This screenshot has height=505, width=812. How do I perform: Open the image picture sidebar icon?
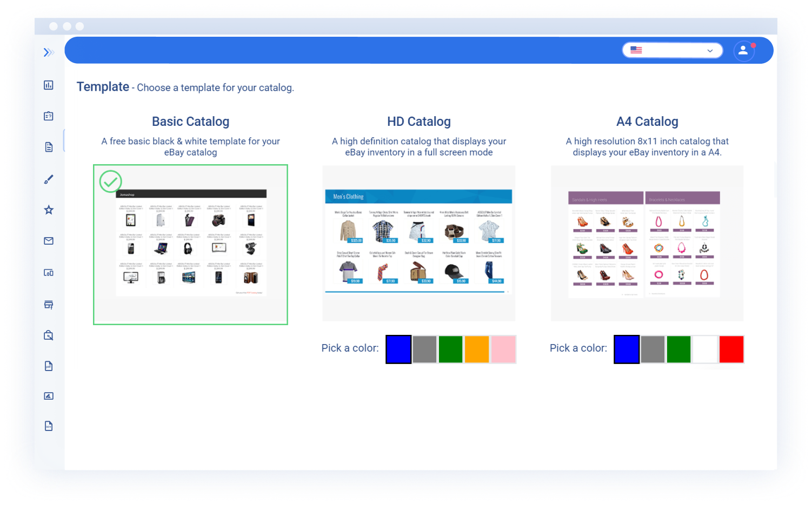[49, 396]
